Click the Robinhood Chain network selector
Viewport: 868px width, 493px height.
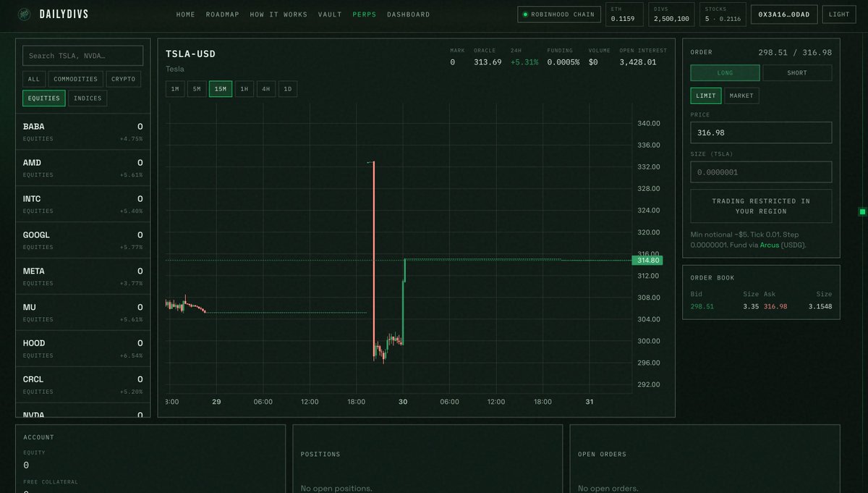click(559, 14)
